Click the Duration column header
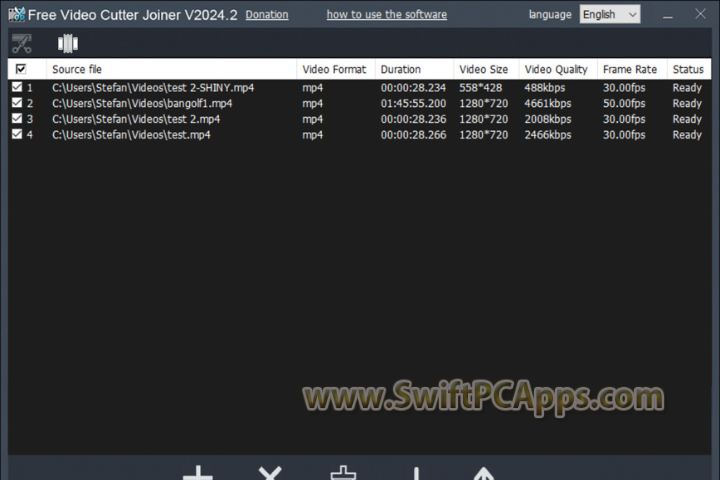Viewport: 720px width, 480px height. [414, 69]
